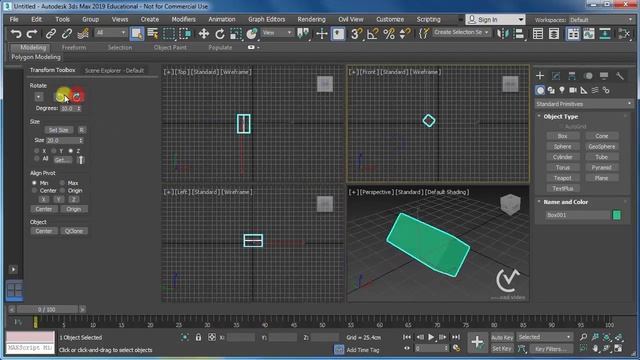Create a Teapot primitive
Image resolution: width=640 pixels, height=360 pixels.
[562, 178]
